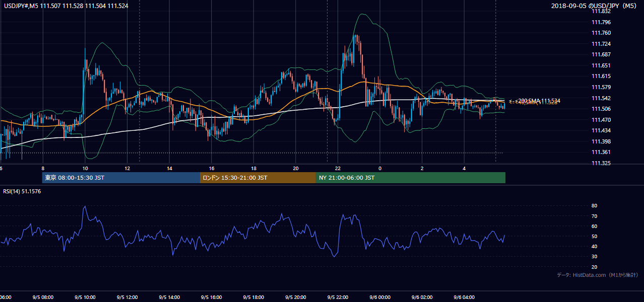Image resolution: width=644 pixels, height=302 pixels.
Task: Click price axis value 111.470
Action: 601,120
